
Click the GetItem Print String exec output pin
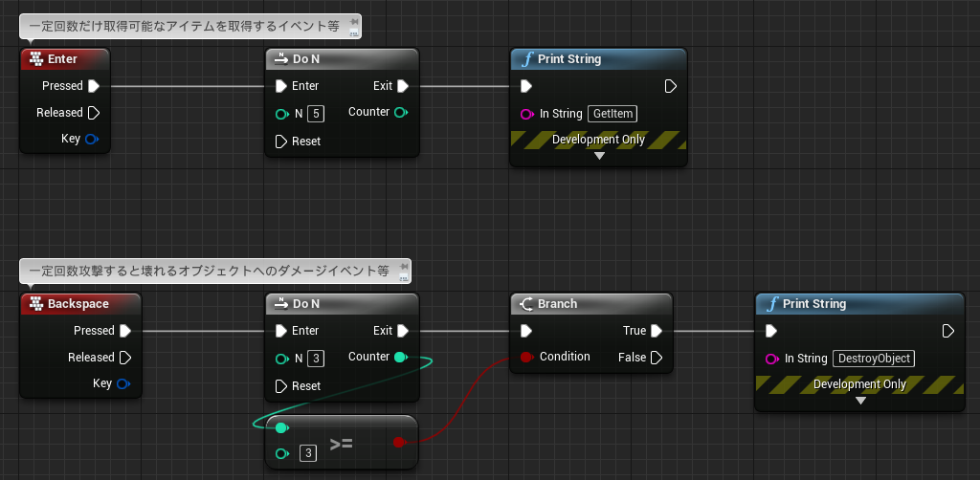click(x=671, y=85)
